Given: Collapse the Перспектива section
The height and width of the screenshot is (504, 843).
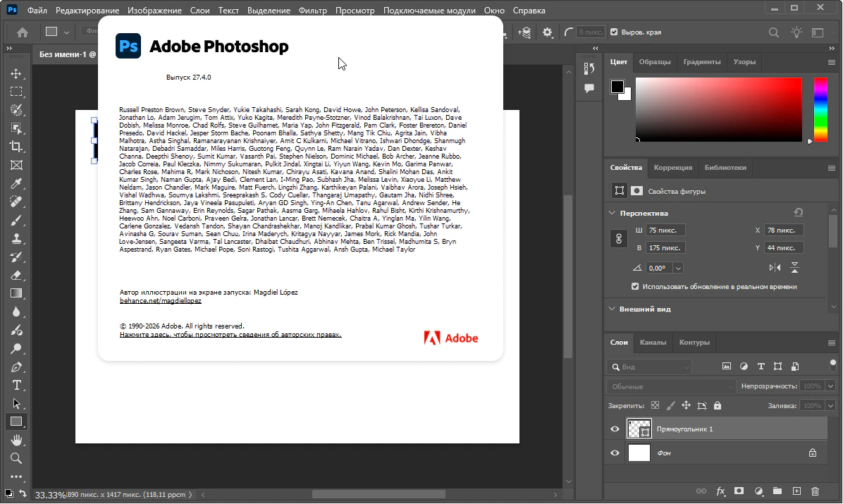Looking at the screenshot, I should [x=611, y=213].
